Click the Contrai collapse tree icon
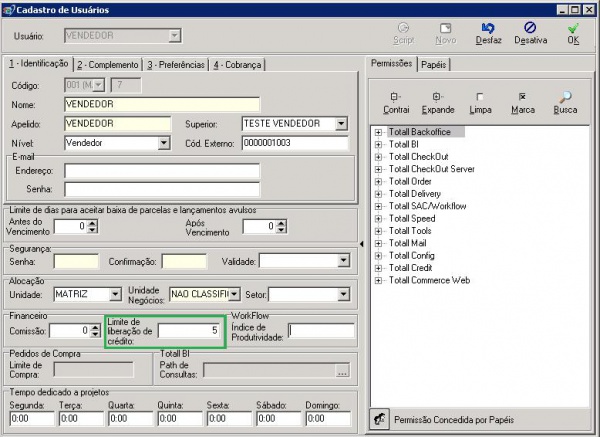The width and height of the screenshot is (600, 437). (x=396, y=97)
